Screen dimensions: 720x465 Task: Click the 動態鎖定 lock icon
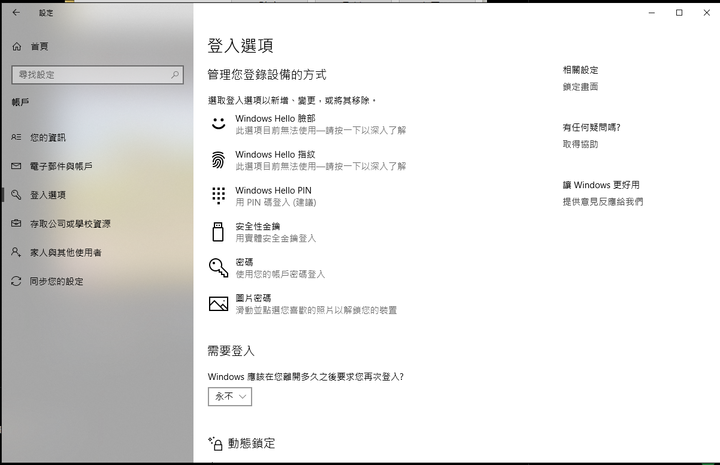tap(216, 443)
